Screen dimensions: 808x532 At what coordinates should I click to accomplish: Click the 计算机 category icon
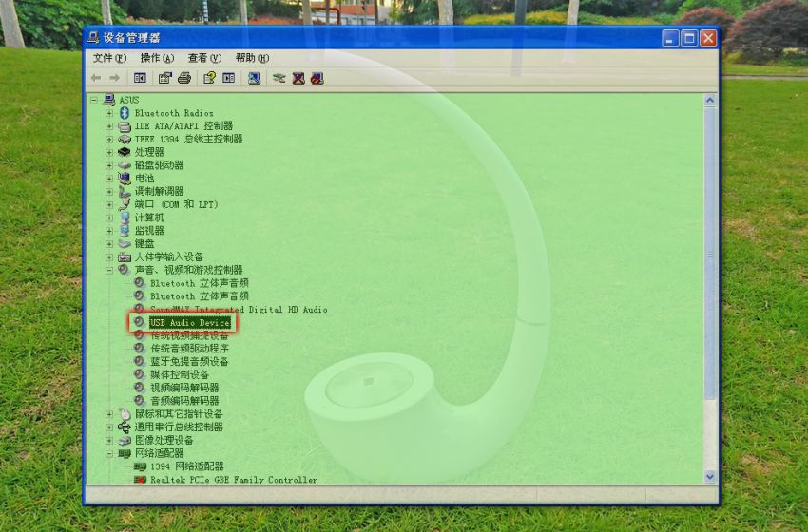pyautogui.click(x=125, y=218)
